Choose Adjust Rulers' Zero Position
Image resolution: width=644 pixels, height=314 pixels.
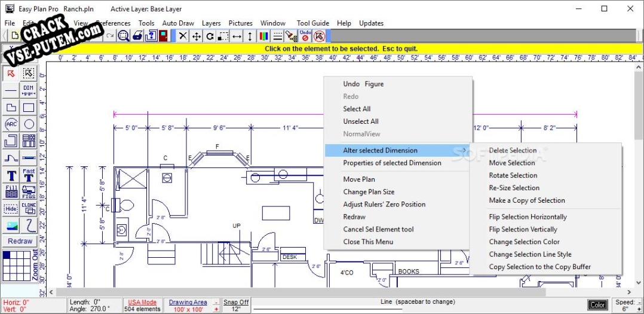click(x=384, y=205)
